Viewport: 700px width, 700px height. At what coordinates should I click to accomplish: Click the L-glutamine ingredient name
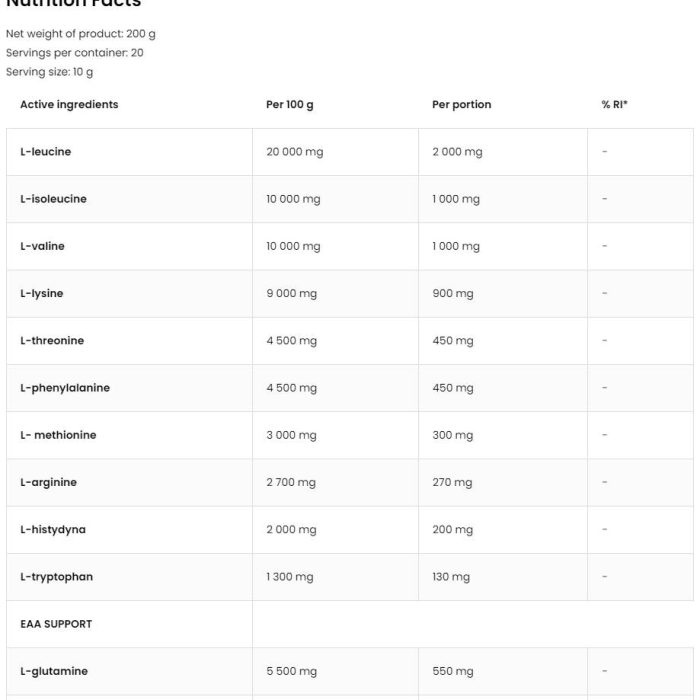pyautogui.click(x=54, y=671)
